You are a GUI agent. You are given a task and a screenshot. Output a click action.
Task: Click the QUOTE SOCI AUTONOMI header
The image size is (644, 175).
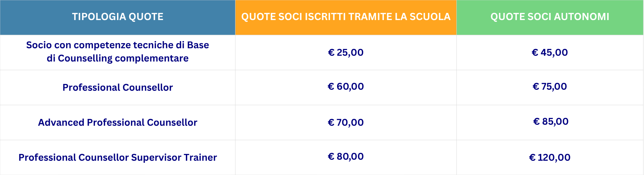pyautogui.click(x=550, y=17)
